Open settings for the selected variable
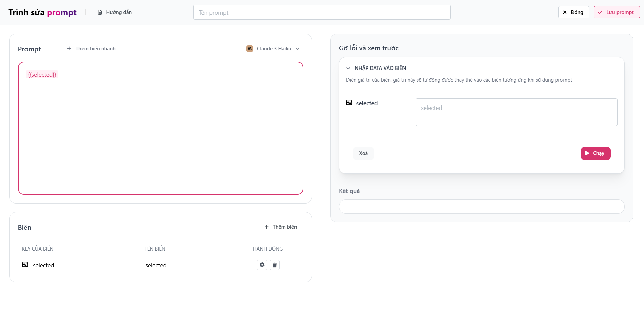This screenshot has height=316, width=644. 262,265
